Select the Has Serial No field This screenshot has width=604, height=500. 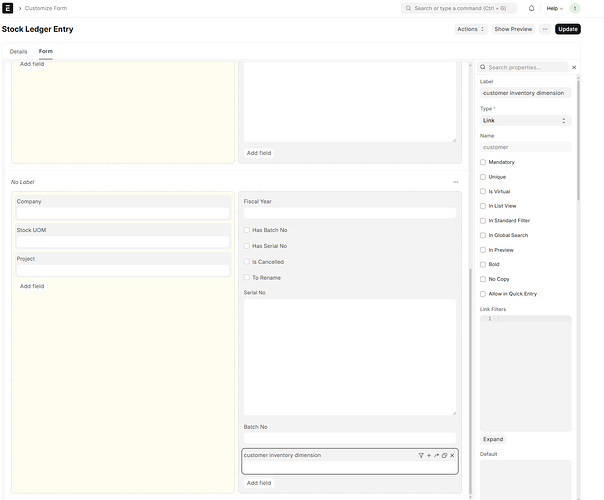pos(350,246)
